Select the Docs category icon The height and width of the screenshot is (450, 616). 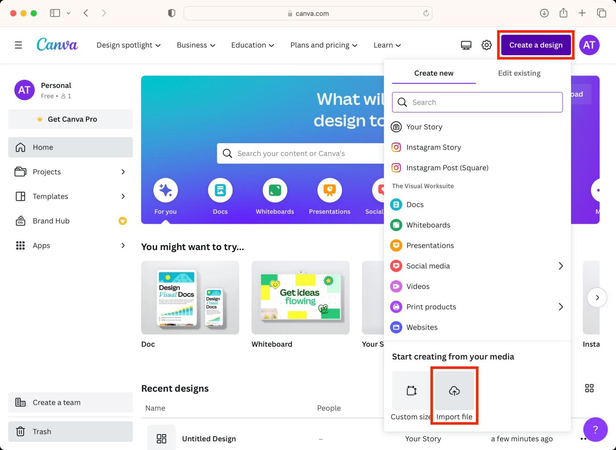point(220,190)
